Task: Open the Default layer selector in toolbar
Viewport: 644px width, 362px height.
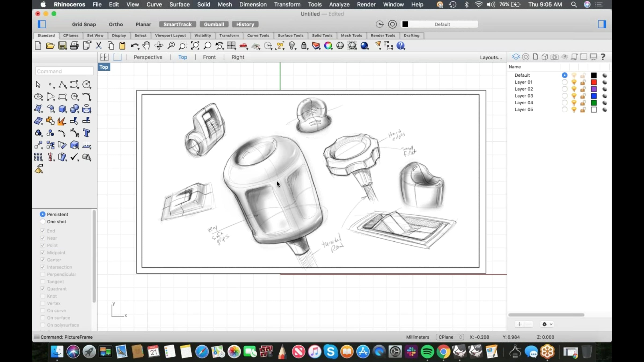Action: [x=439, y=24]
